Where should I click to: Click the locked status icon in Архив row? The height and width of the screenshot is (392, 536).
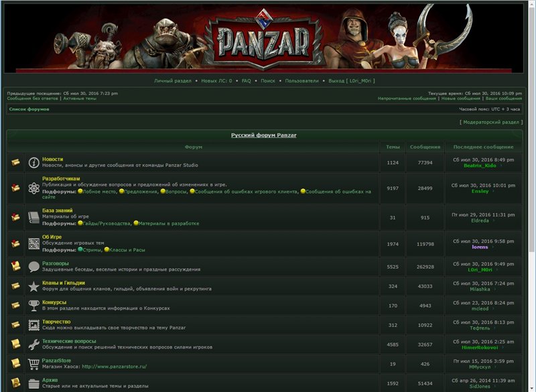click(x=15, y=383)
